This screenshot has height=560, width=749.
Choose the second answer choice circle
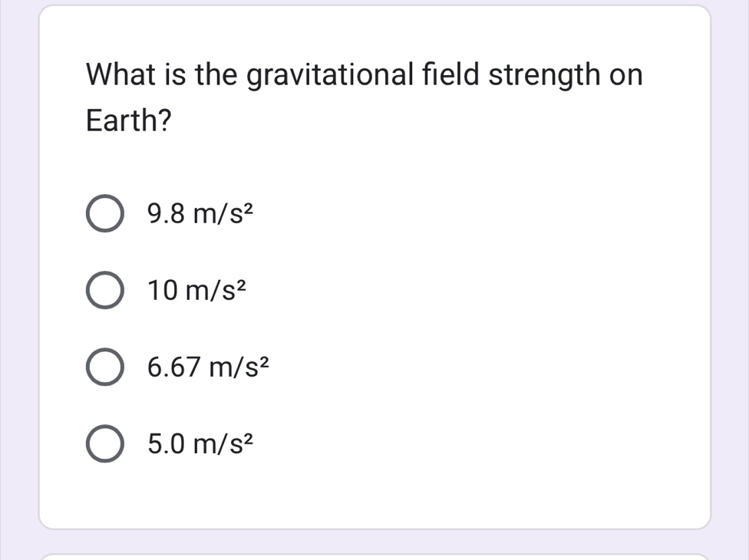[103, 292]
